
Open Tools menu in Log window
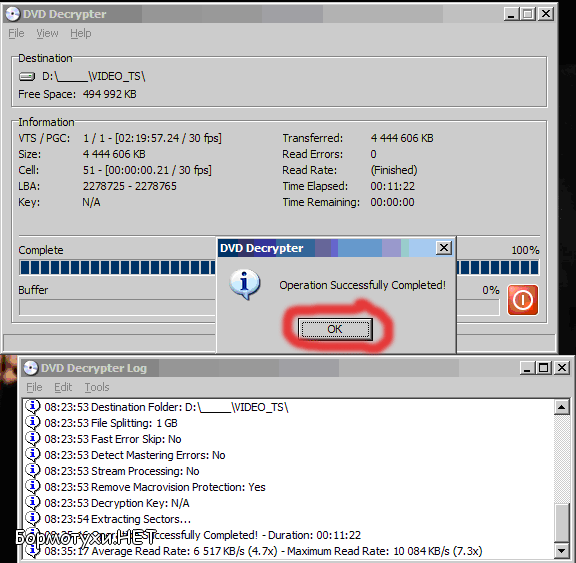[97, 387]
